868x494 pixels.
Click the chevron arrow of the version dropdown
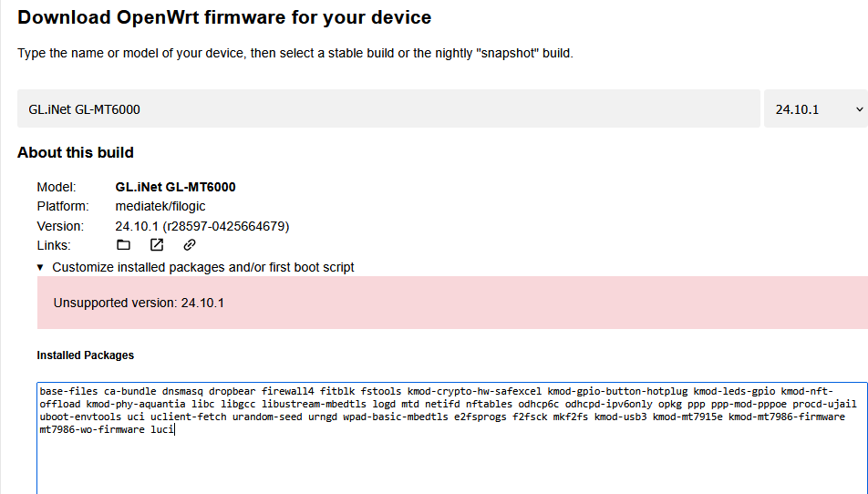859,109
